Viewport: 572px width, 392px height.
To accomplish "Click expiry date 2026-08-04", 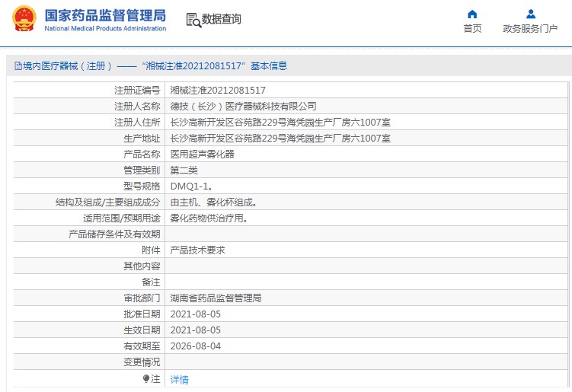I will pyautogui.click(x=196, y=346).
